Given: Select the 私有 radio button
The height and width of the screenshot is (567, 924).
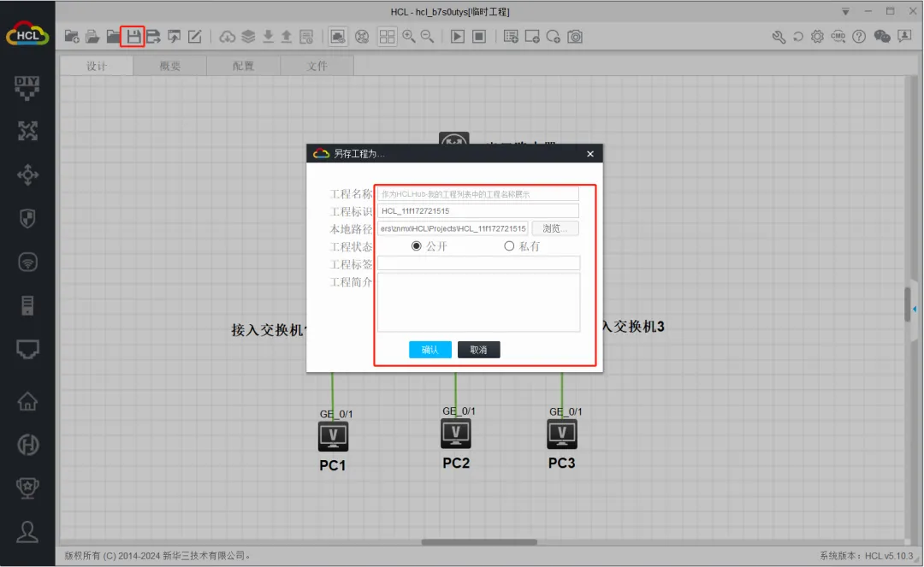Looking at the screenshot, I should [x=509, y=246].
